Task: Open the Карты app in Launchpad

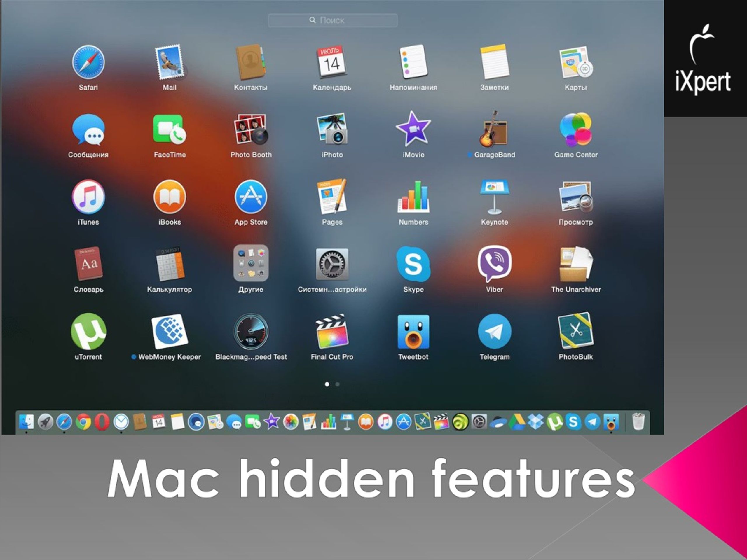Action: coord(576,62)
